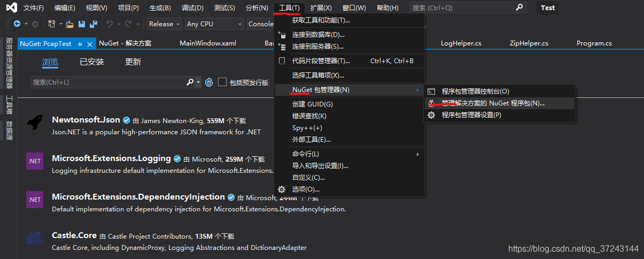Expand the back navigation history arrow

[x=26, y=24]
